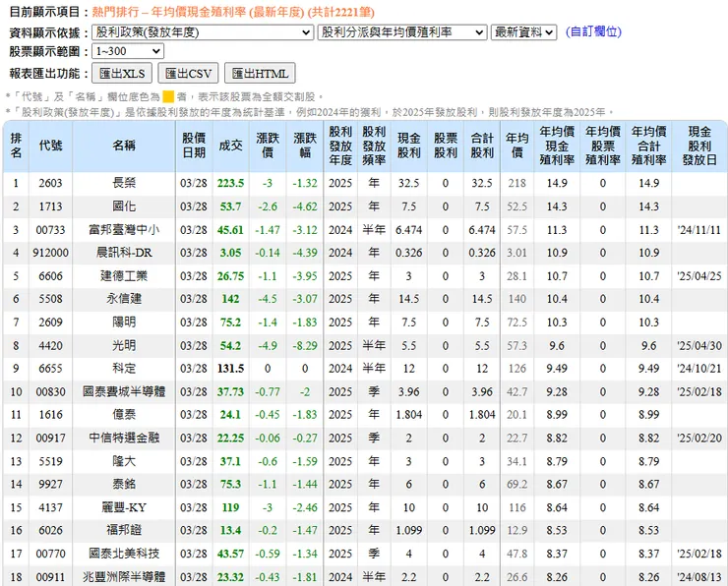Click the 年均價合計殖利率 column header
The height and width of the screenshot is (586, 728).
coord(648,146)
